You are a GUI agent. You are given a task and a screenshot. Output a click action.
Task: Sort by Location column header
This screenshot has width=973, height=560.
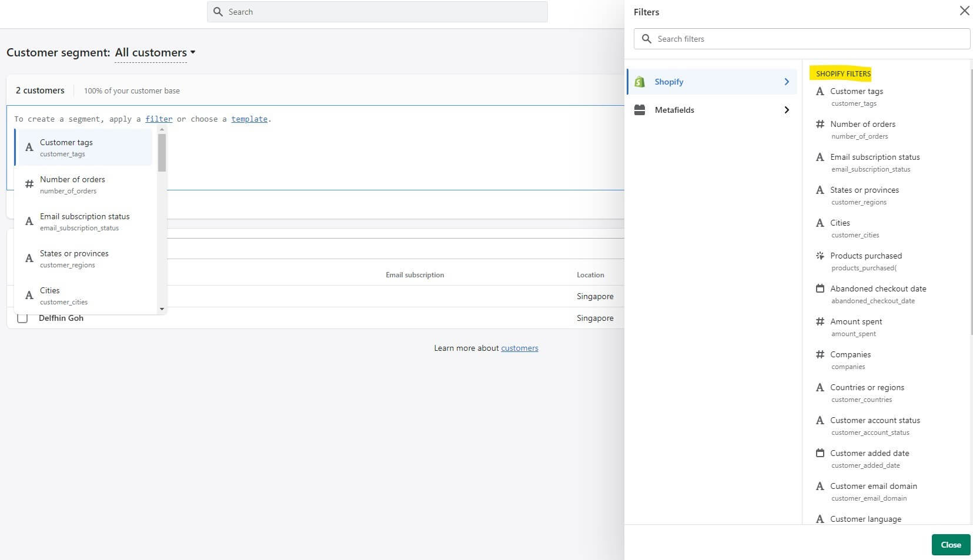click(x=590, y=275)
